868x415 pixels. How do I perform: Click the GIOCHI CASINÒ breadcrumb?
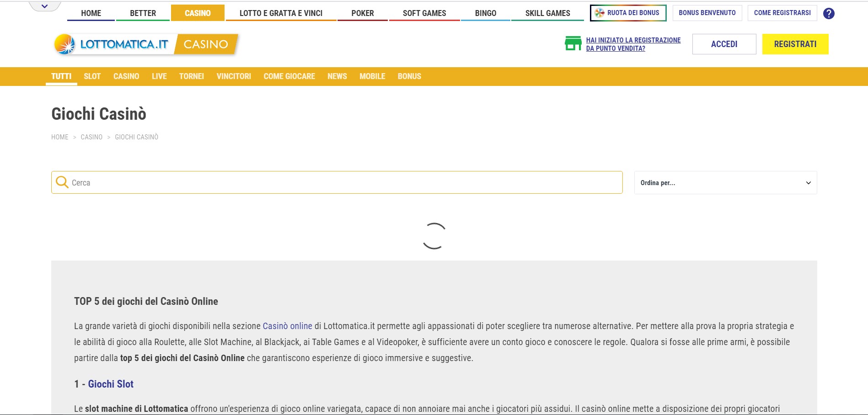click(x=136, y=137)
